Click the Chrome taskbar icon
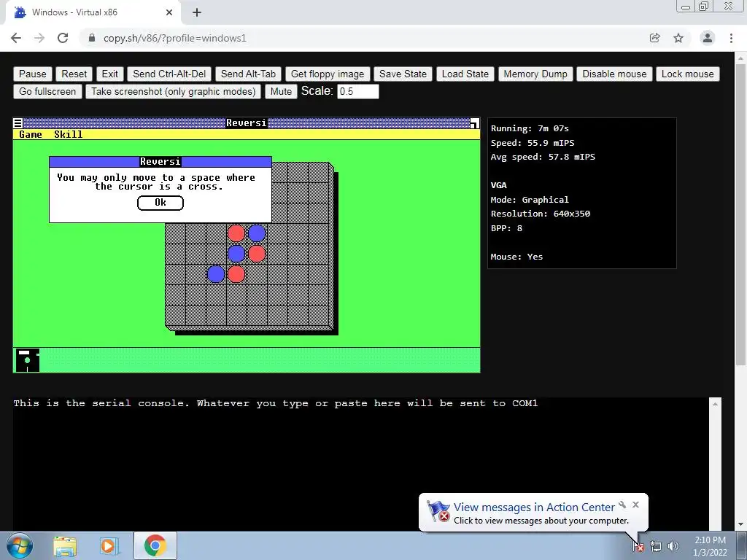 click(155, 545)
